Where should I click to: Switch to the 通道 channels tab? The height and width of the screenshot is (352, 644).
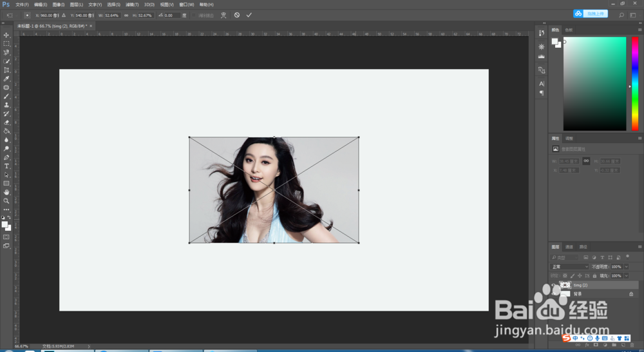coord(569,247)
